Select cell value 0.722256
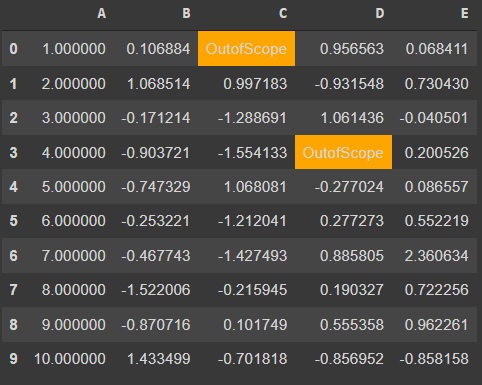This screenshot has width=482, height=385. (437, 290)
